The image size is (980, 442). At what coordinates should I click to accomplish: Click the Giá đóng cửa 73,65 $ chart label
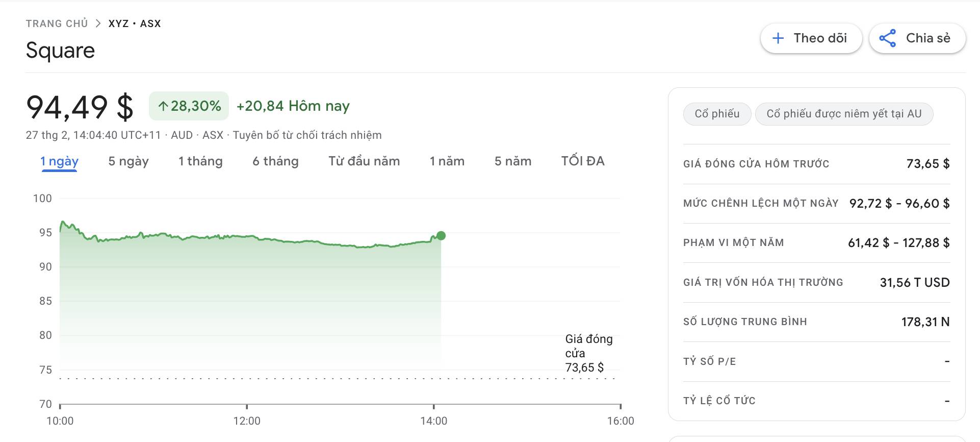[589, 353]
